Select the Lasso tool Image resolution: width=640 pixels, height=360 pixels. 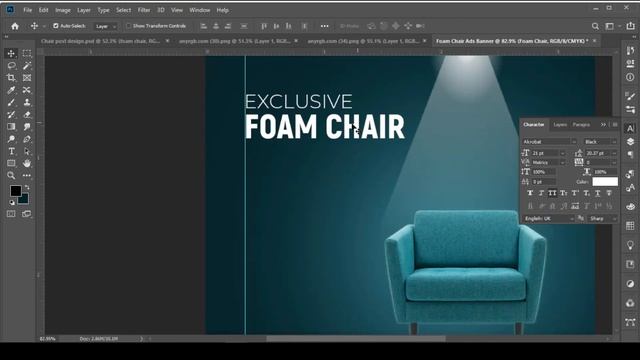pos(11,66)
